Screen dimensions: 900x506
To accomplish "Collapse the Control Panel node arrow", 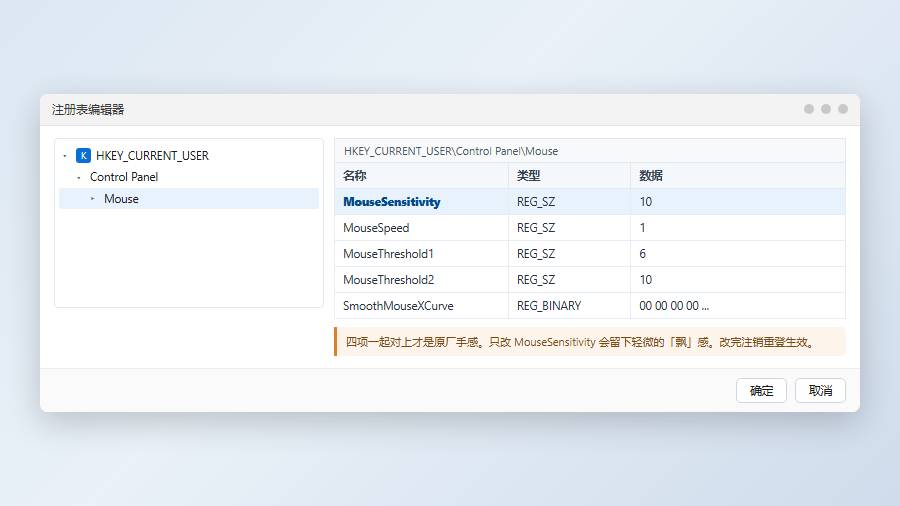I will tap(79, 177).
